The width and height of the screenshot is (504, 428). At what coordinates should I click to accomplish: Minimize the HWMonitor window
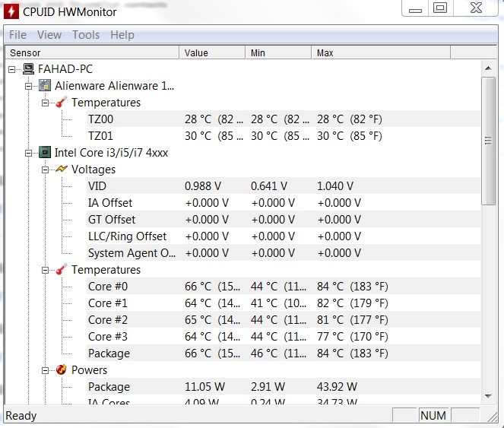point(415,8)
